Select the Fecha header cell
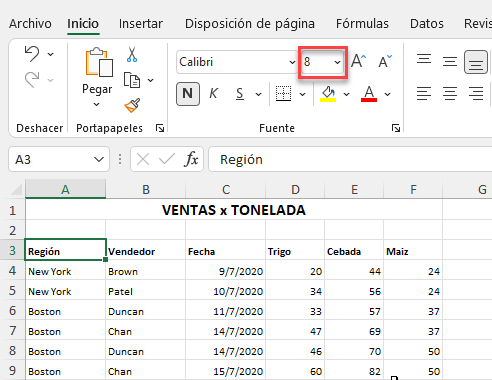492x380 pixels. click(x=226, y=250)
